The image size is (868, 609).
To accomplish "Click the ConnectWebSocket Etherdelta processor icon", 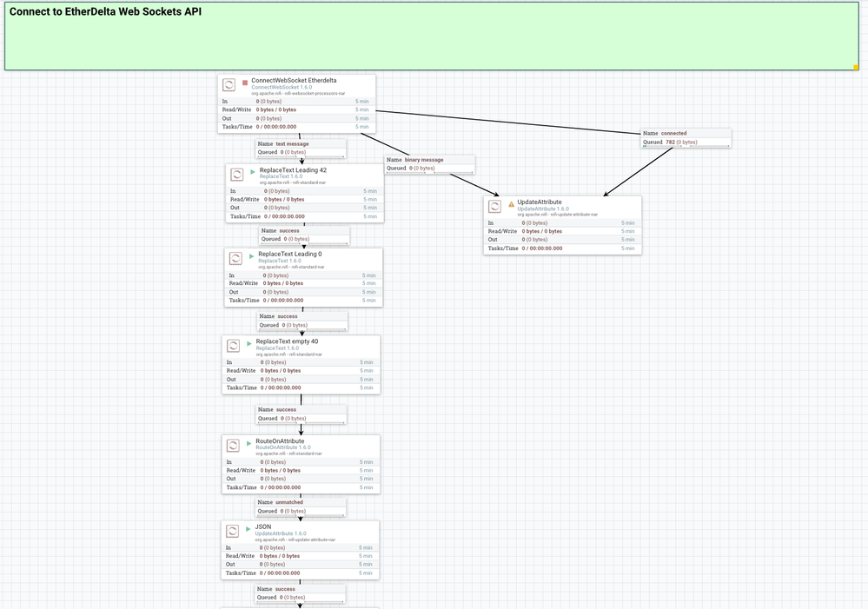I will [x=229, y=84].
